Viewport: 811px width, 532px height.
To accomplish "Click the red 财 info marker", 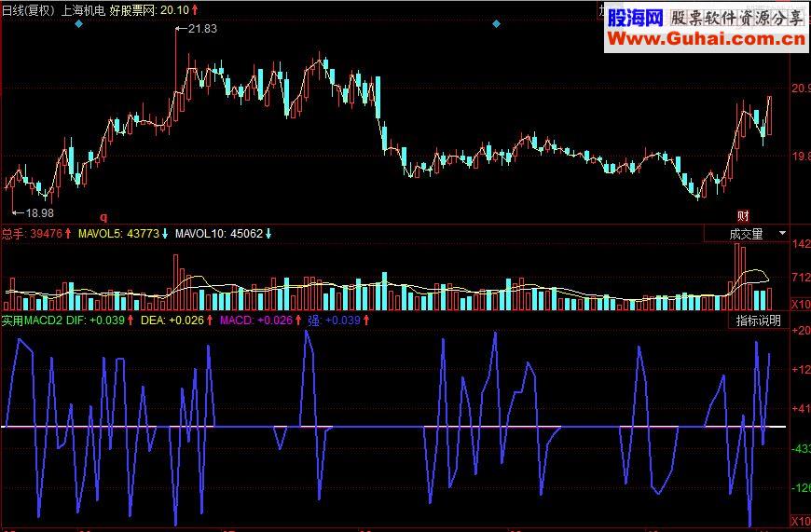I will click(743, 215).
